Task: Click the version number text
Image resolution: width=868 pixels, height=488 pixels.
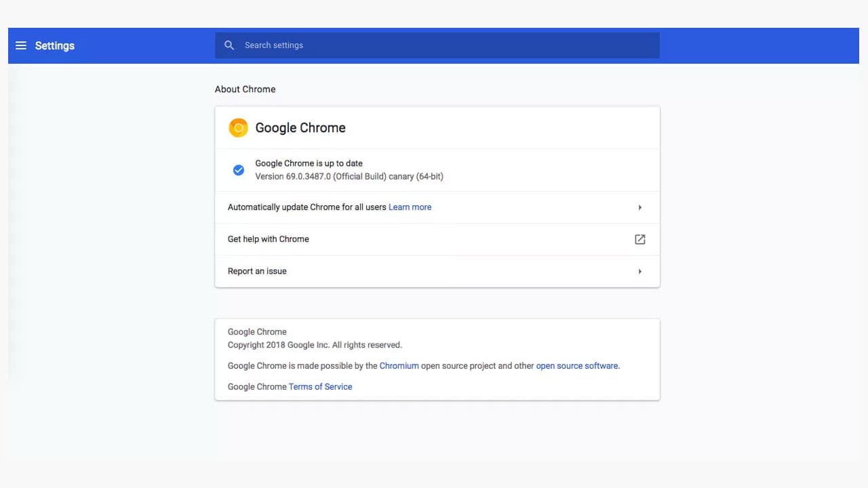Action: [x=349, y=176]
